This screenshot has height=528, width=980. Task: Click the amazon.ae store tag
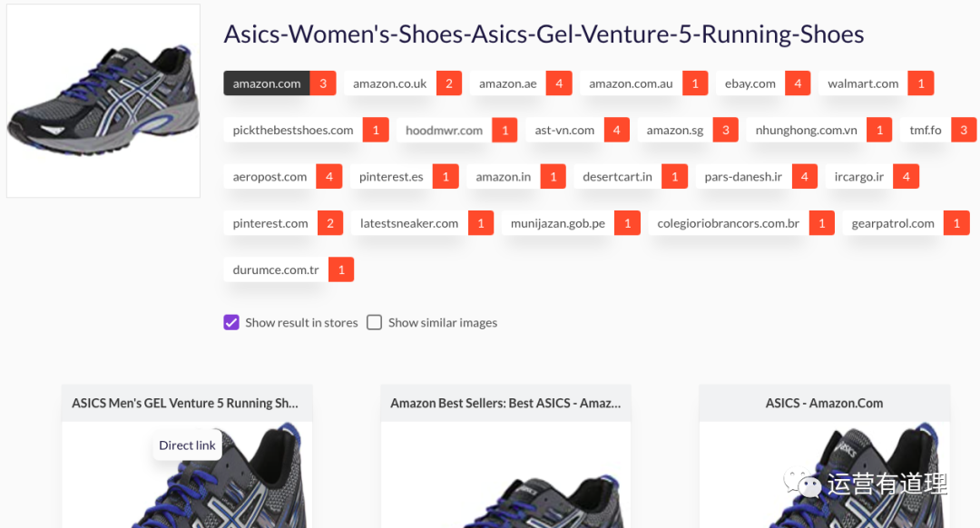tap(507, 83)
